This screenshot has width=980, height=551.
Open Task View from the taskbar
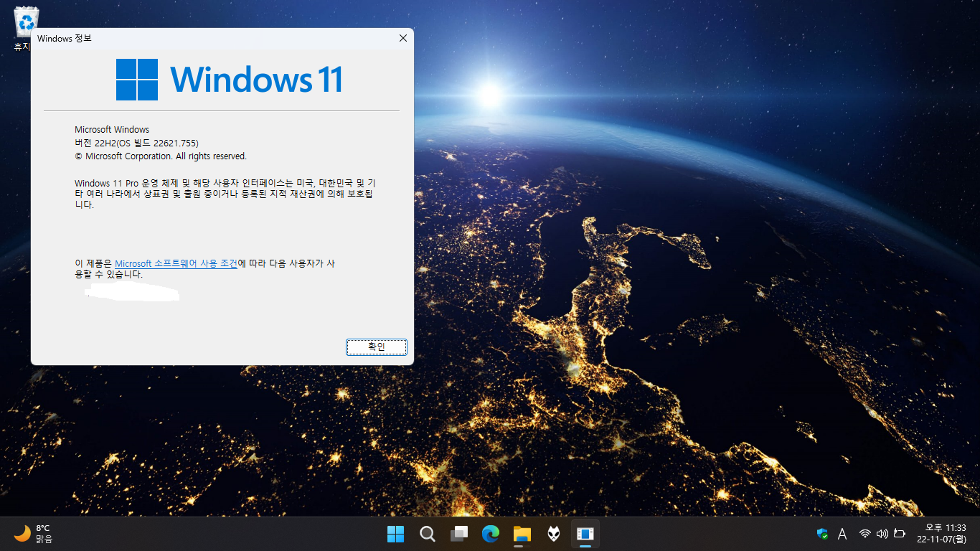point(458,534)
